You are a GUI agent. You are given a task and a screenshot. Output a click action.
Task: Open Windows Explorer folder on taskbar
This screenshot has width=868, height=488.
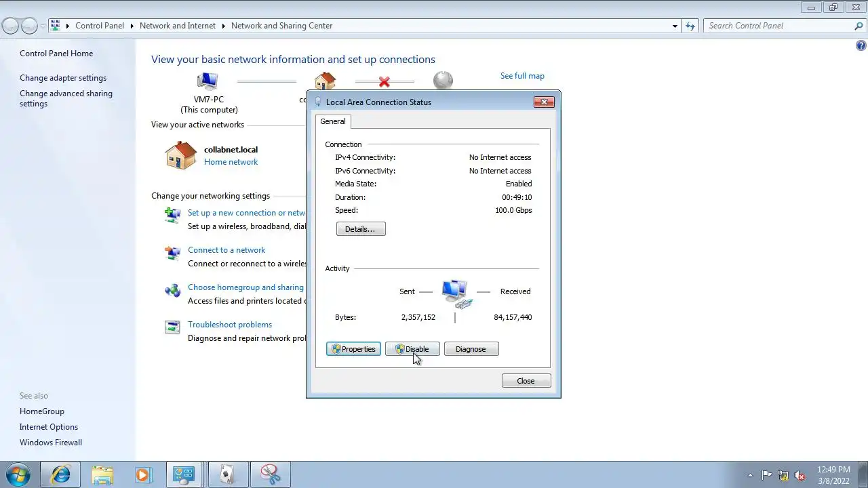102,474
